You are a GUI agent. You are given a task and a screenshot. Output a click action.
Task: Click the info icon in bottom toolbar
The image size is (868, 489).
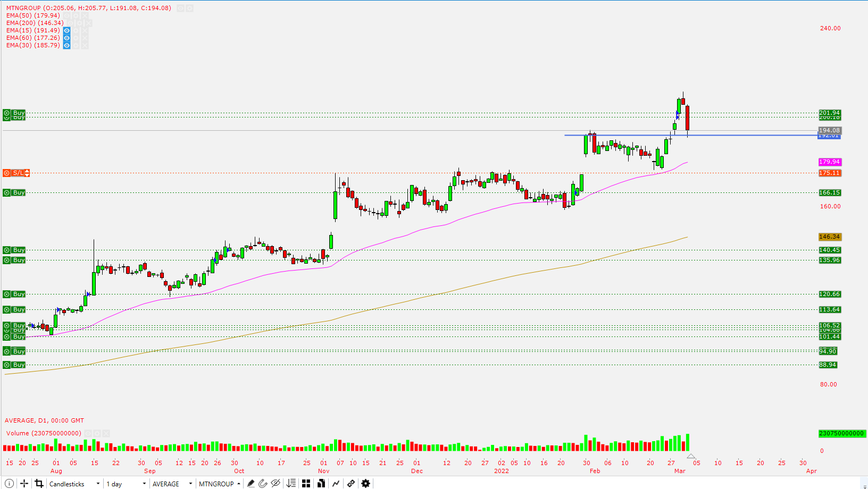coord(9,483)
